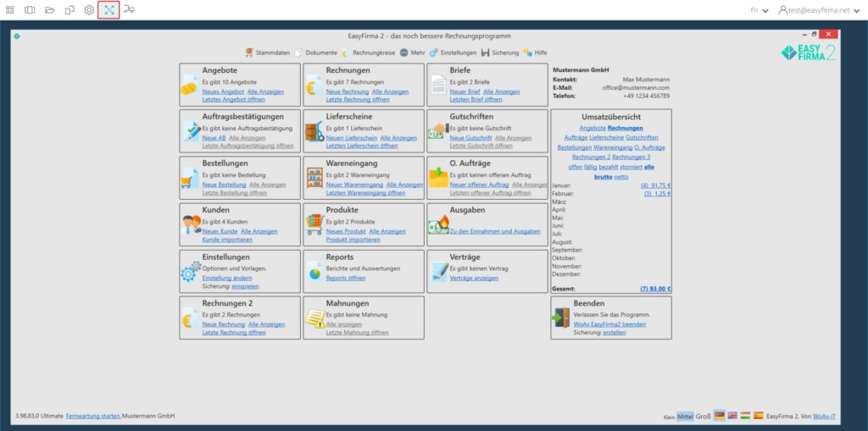Click the shopping cart document icon in Bestellungen

(x=190, y=180)
